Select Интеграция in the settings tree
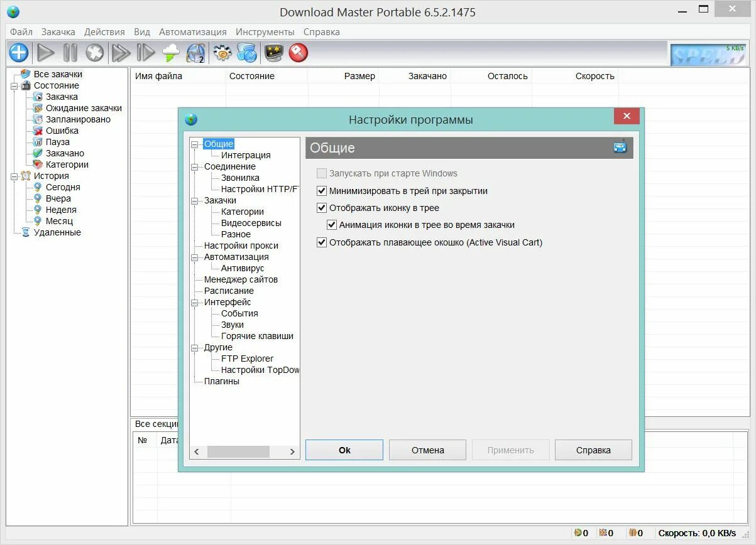 (x=246, y=155)
